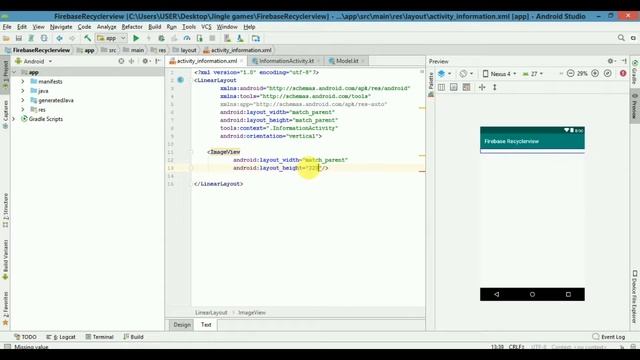Image resolution: width=640 pixels, height=360 pixels.
Task: Click the Make Project hammer icon
Action: [x=87, y=38]
